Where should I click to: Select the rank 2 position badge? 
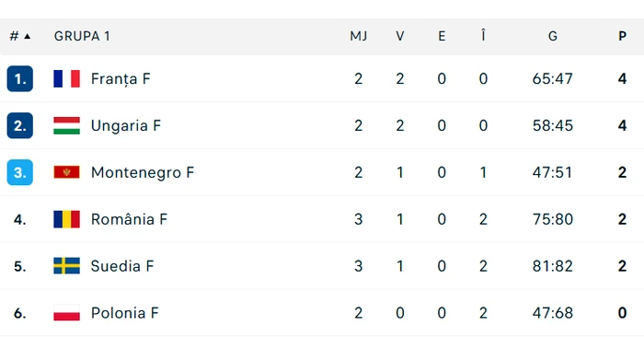coord(19,125)
